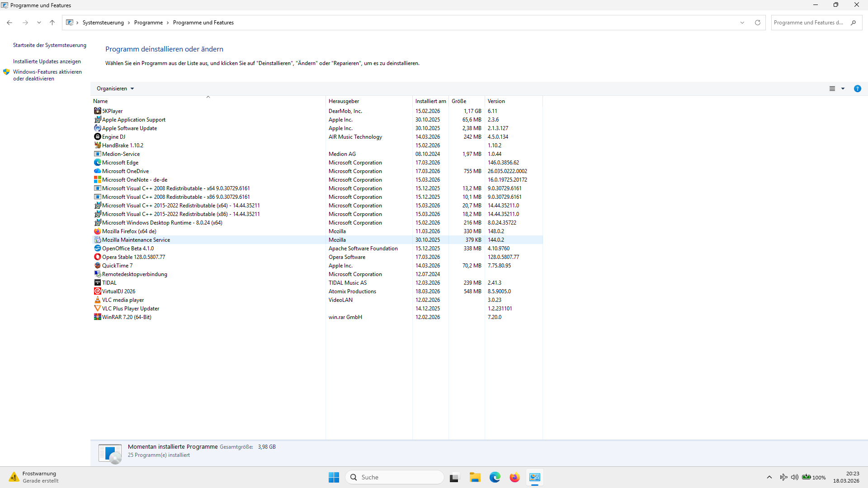Select the Opera Stable program icon
This screenshot has width=868, height=488.
coord(97,257)
